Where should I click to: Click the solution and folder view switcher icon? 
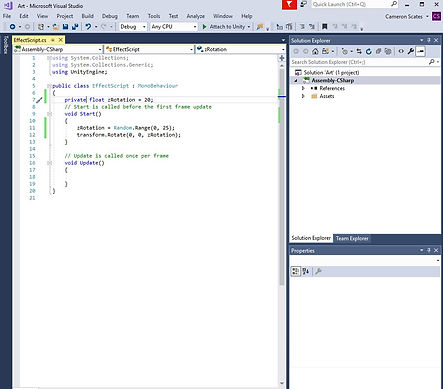click(325, 51)
